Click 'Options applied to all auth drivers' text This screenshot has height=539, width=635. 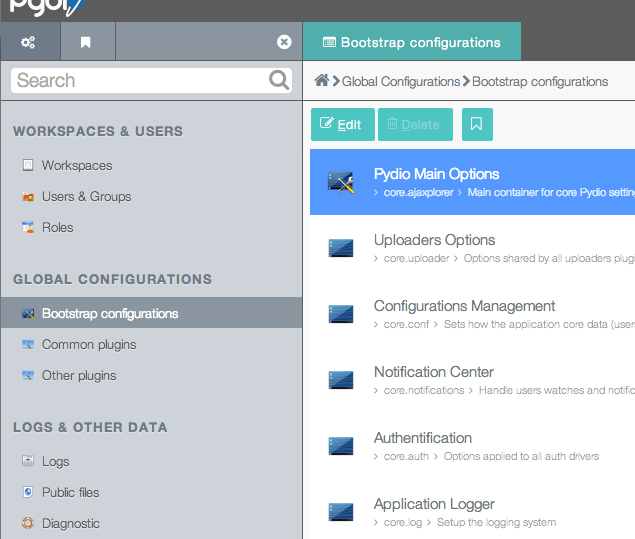click(521, 456)
